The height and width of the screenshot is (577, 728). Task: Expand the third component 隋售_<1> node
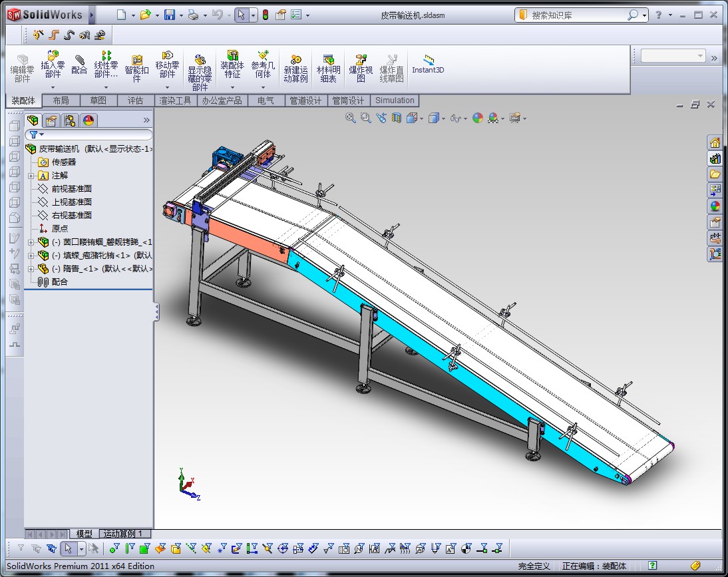[31, 269]
